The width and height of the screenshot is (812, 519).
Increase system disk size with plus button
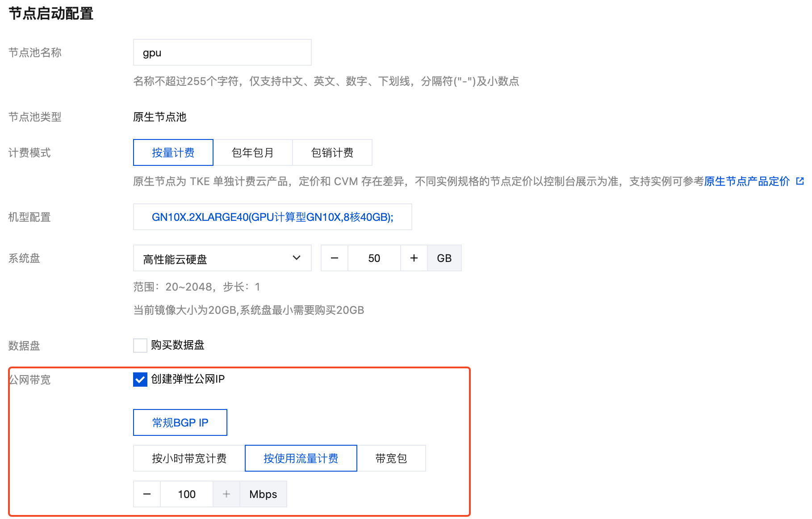pos(414,258)
